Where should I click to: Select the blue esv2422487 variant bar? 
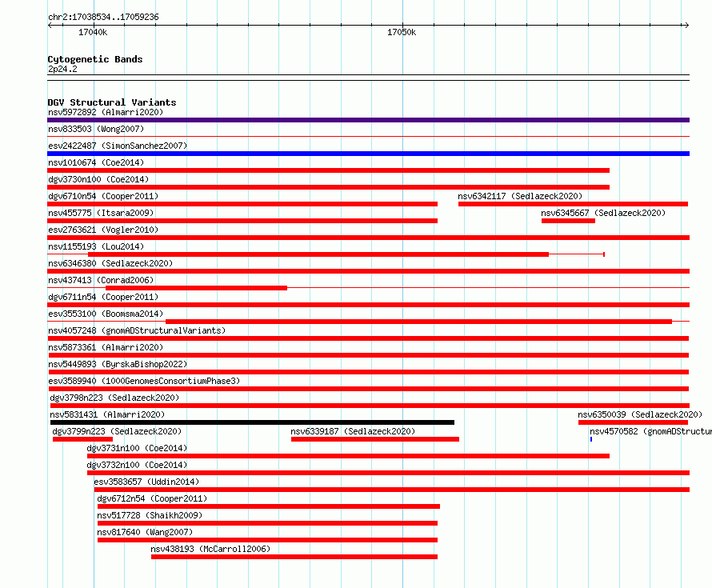[368, 154]
